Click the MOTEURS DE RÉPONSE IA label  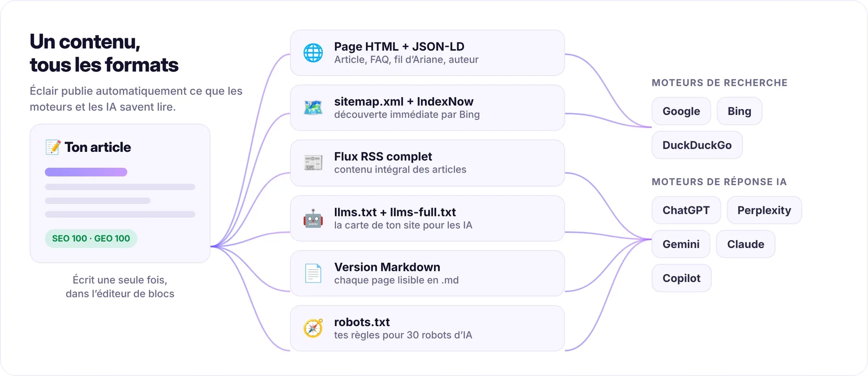tap(719, 182)
